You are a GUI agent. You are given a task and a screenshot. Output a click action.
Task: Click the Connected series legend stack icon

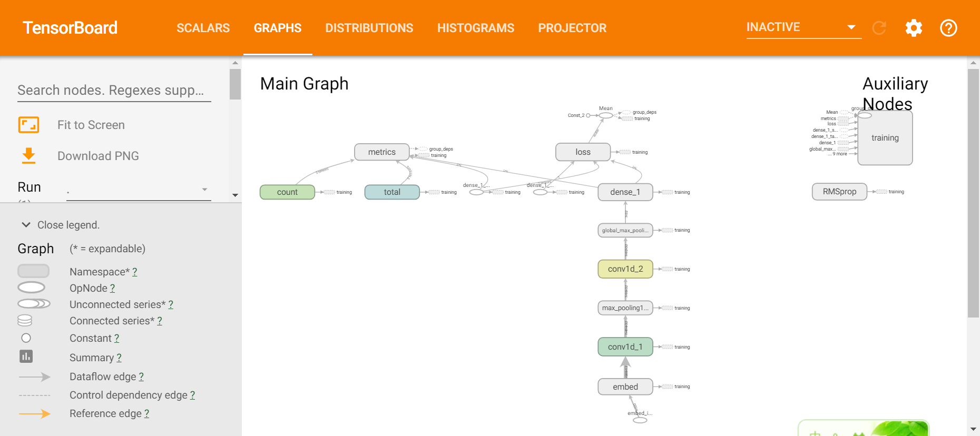[x=25, y=320]
